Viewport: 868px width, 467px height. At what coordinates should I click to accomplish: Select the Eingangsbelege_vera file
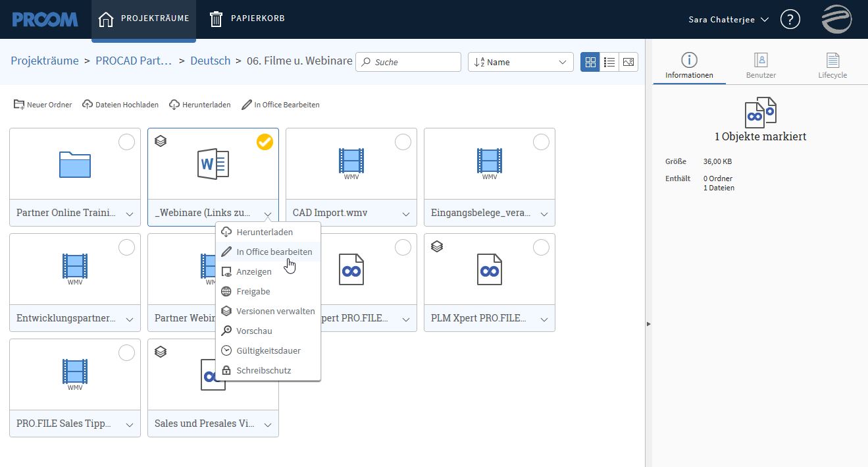pyautogui.click(x=541, y=142)
